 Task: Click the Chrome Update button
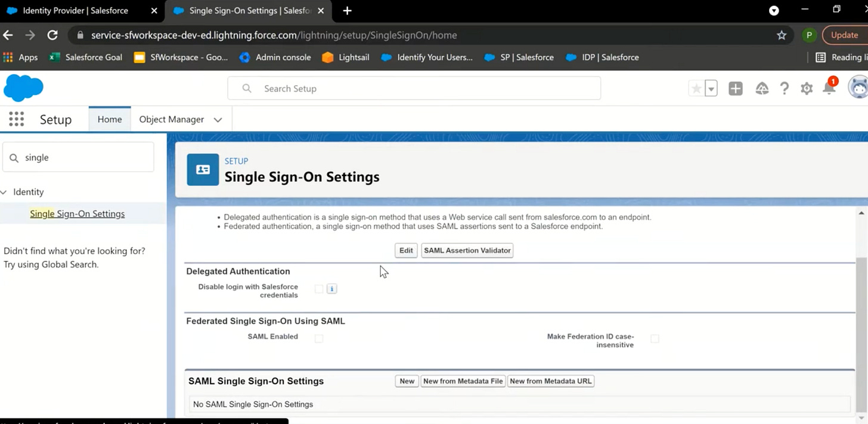tap(845, 35)
